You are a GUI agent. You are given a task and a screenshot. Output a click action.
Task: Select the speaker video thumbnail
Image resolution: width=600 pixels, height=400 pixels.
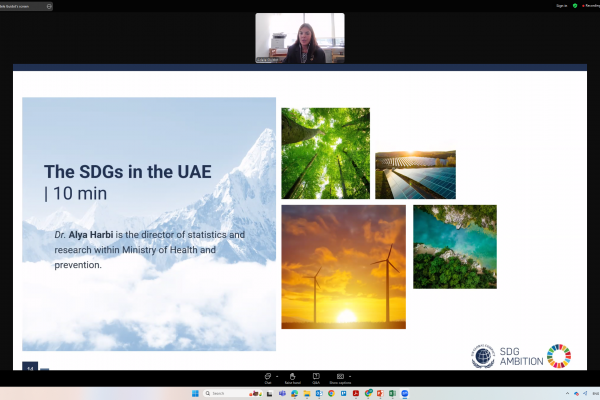click(x=300, y=38)
